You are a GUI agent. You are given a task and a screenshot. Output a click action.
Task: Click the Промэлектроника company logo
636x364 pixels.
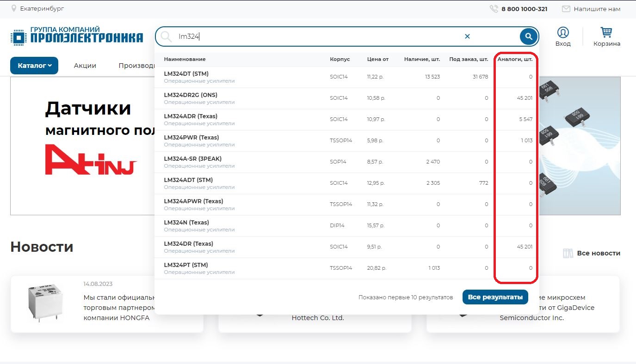pos(77,36)
